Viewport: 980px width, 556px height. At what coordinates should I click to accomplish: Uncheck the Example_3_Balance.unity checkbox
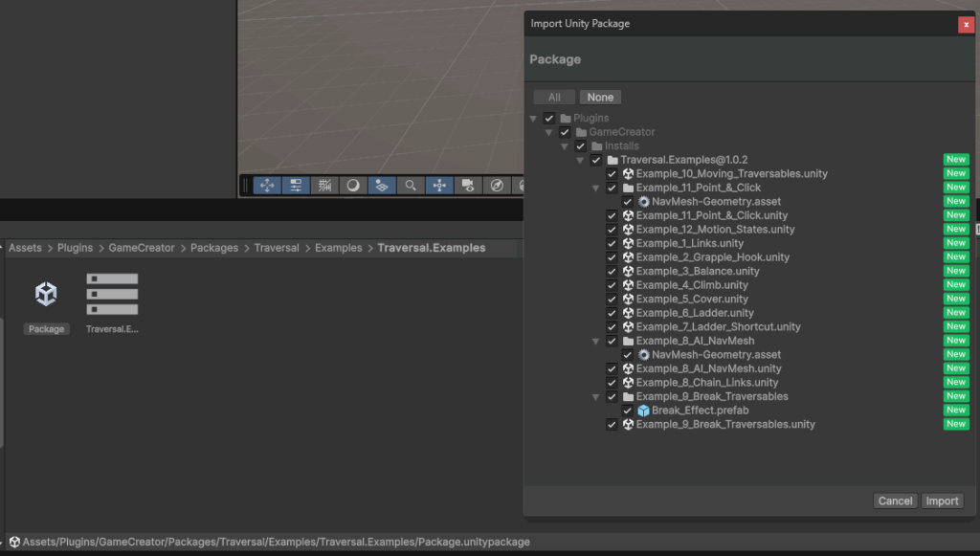pos(612,271)
